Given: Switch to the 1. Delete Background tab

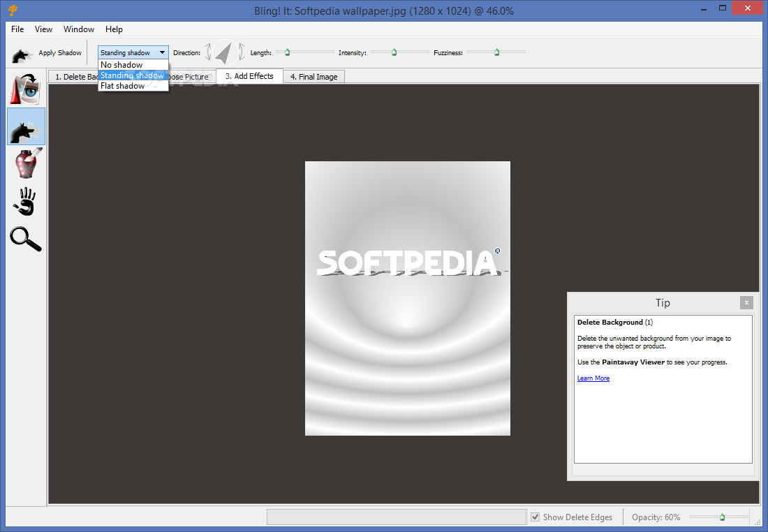Looking at the screenshot, I should click(73, 77).
